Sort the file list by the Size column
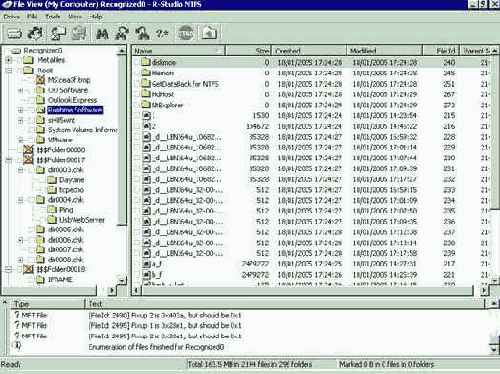The width and height of the screenshot is (500, 374). 249,51
